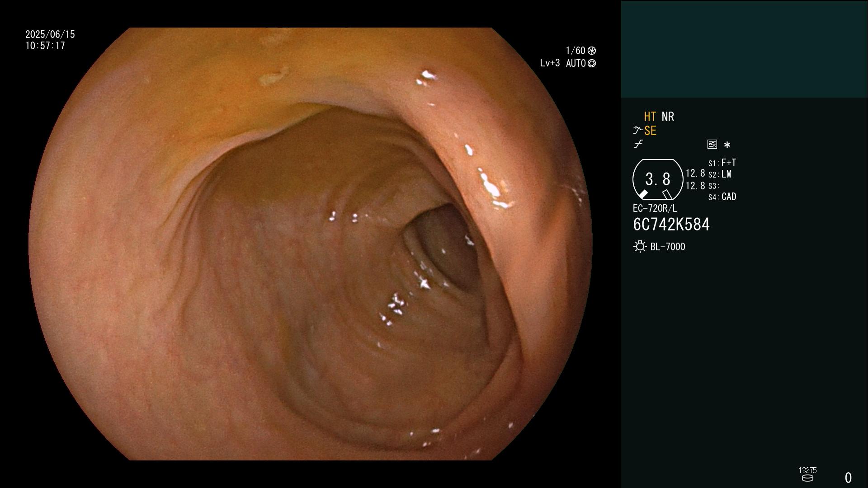868x488 pixels.
Task: Select the S1: F+T switch assignment
Action: (722, 163)
